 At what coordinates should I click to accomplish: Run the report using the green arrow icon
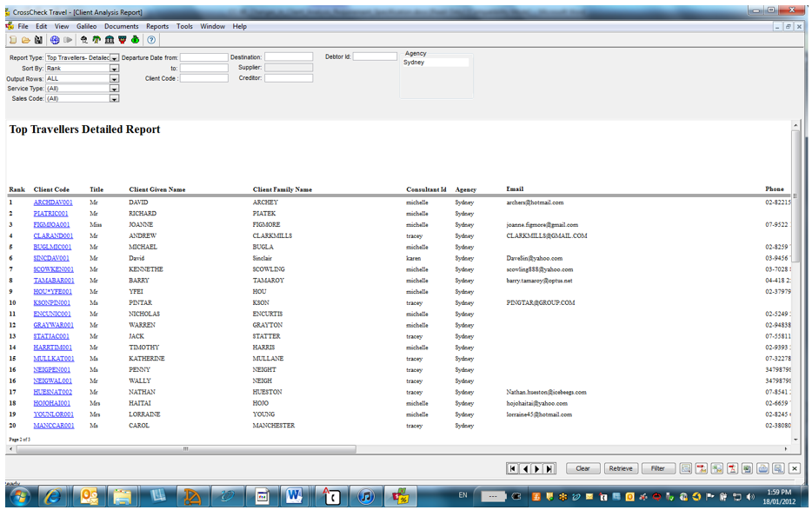[67, 40]
